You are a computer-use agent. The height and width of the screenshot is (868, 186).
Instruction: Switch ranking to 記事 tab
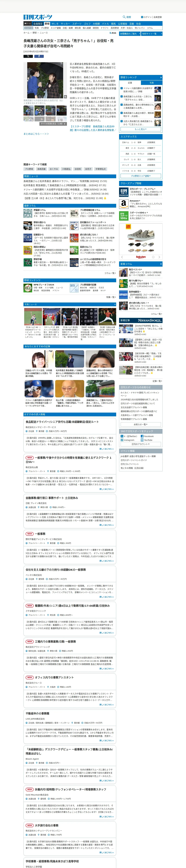(x=130, y=83)
